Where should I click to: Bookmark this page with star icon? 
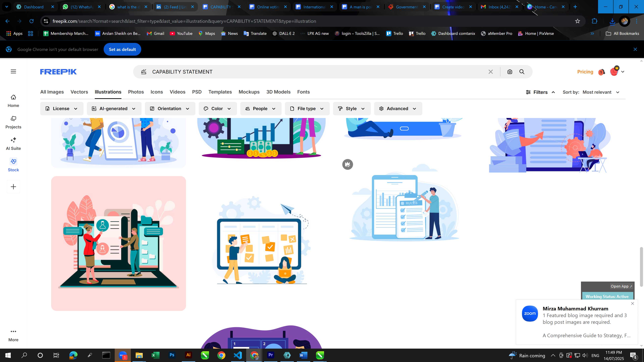tap(577, 21)
